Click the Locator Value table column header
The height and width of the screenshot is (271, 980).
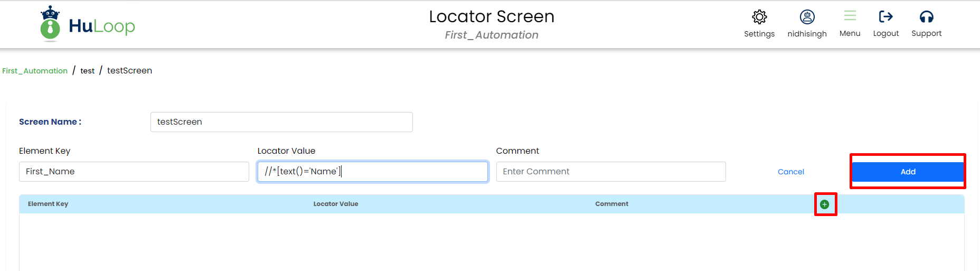tap(336, 204)
